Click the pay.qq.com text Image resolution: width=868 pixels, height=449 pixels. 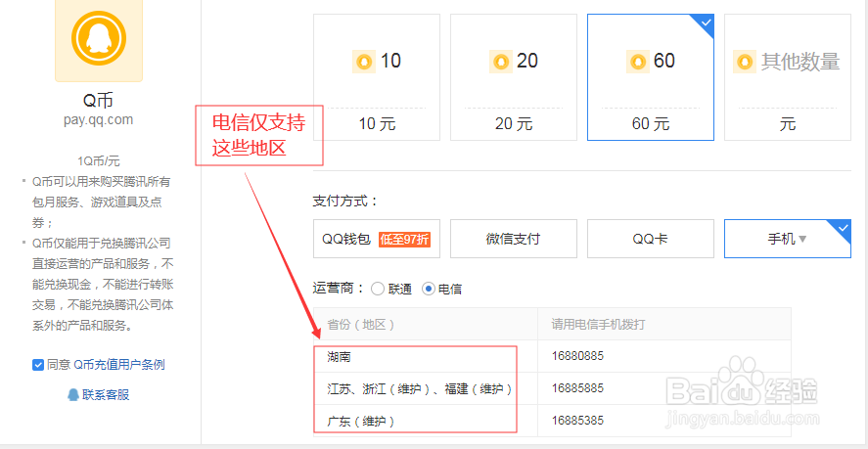click(x=99, y=120)
